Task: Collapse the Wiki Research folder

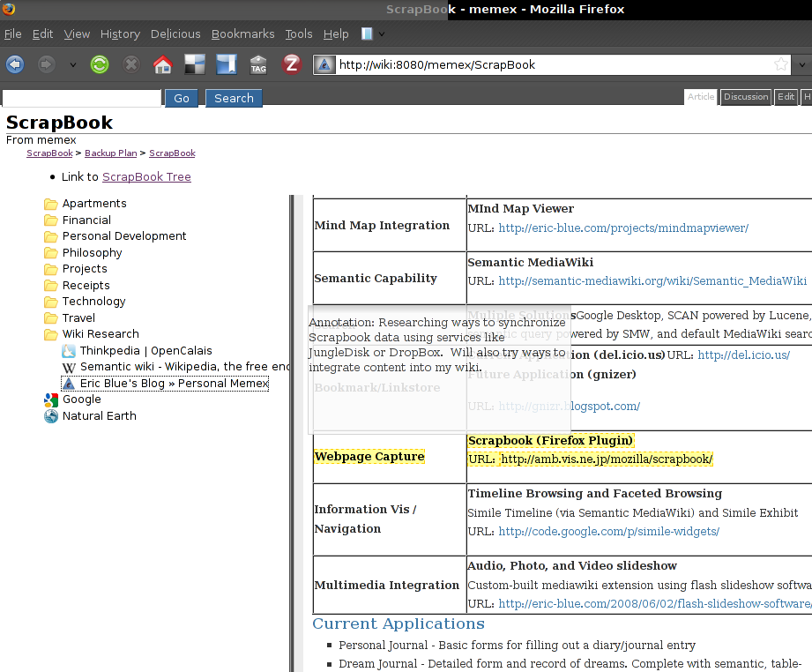Action: [x=92, y=334]
